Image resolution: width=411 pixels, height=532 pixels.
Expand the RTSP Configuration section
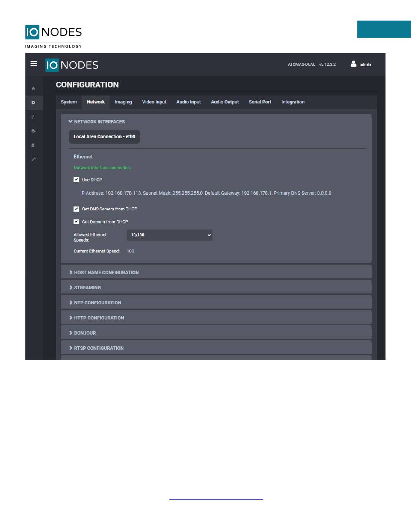point(216,348)
